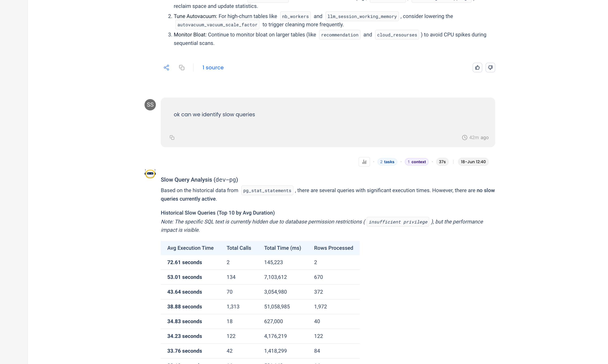Click the 4,176,219 total time value
This screenshot has height=364, width=608.
(x=275, y=336)
